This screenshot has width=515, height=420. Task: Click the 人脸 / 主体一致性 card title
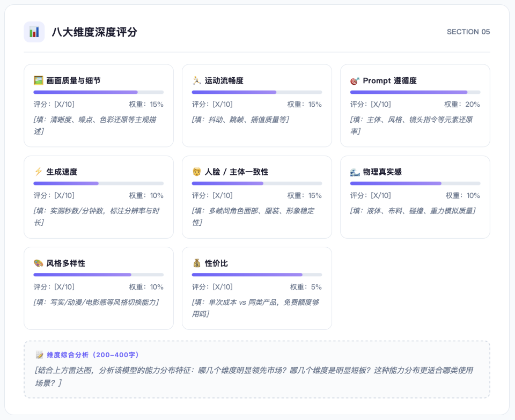pyautogui.click(x=237, y=172)
